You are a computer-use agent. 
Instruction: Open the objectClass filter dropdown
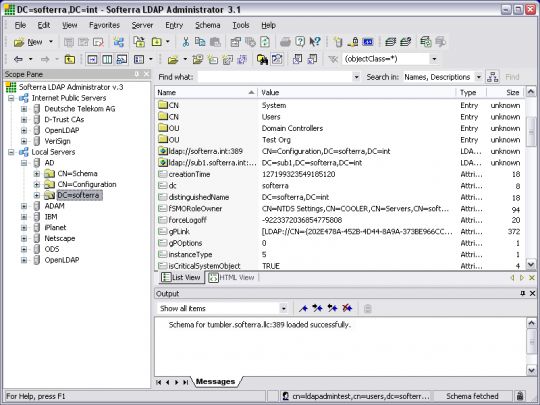coord(434,59)
